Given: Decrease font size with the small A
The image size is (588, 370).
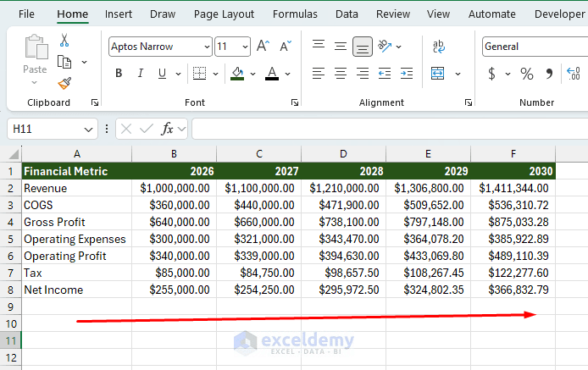Looking at the screenshot, I should (x=286, y=46).
